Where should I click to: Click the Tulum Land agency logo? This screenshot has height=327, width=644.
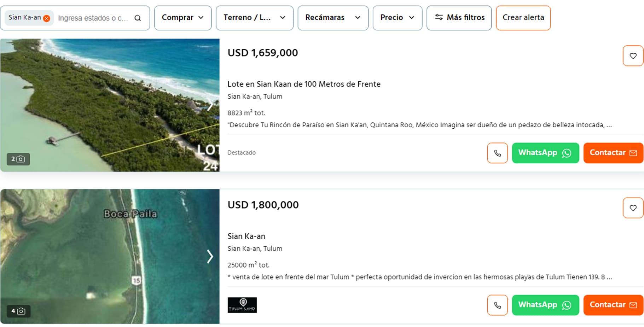click(x=242, y=305)
